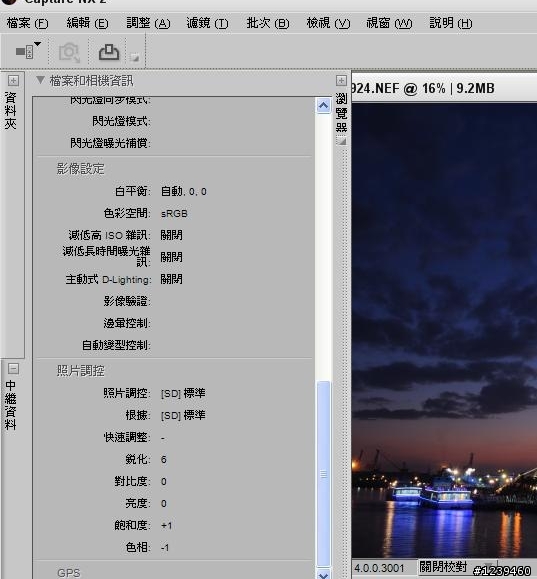This screenshot has width=537, height=579.
Task: Click 主動式 D-Lighting row label
Action: tap(109, 280)
